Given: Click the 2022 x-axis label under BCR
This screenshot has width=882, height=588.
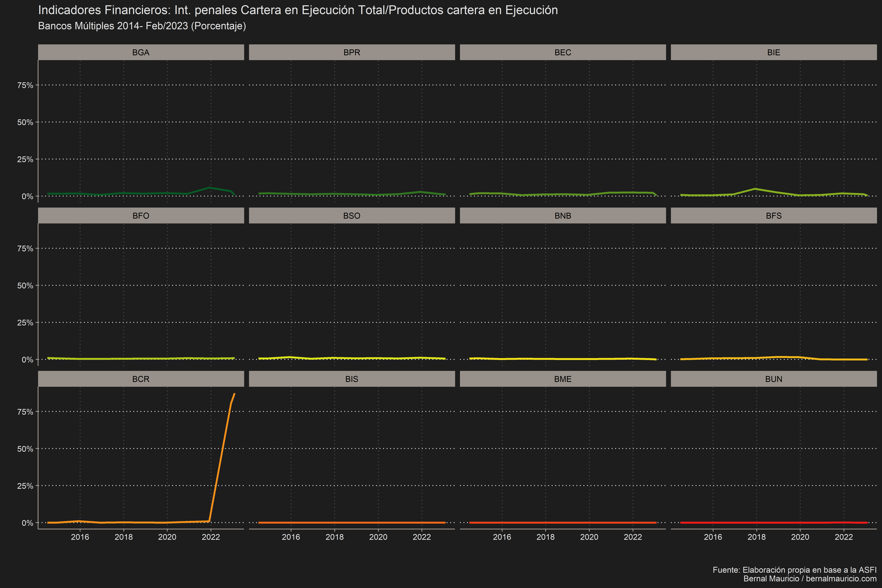Looking at the screenshot, I should click(211, 537).
